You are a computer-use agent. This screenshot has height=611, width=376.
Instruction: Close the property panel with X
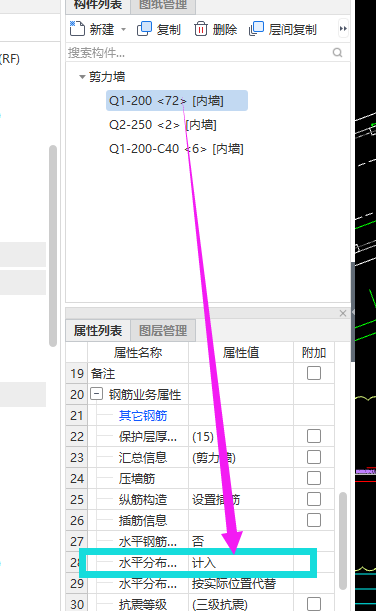coord(343,313)
